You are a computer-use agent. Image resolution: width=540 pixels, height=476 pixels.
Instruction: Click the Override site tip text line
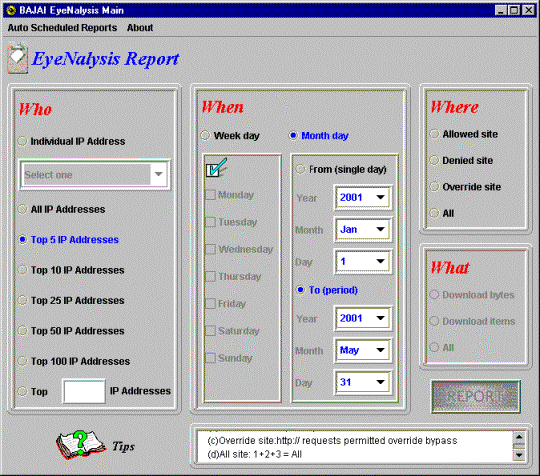pos(332,441)
